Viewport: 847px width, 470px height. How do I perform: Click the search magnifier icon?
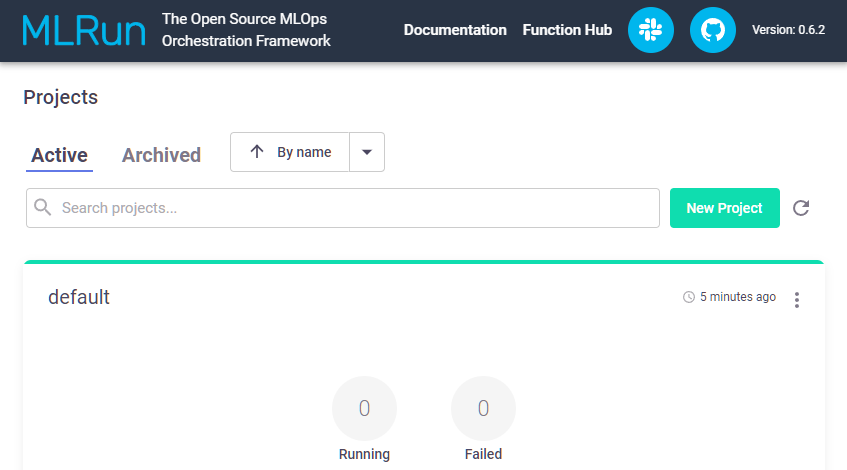tap(43, 208)
